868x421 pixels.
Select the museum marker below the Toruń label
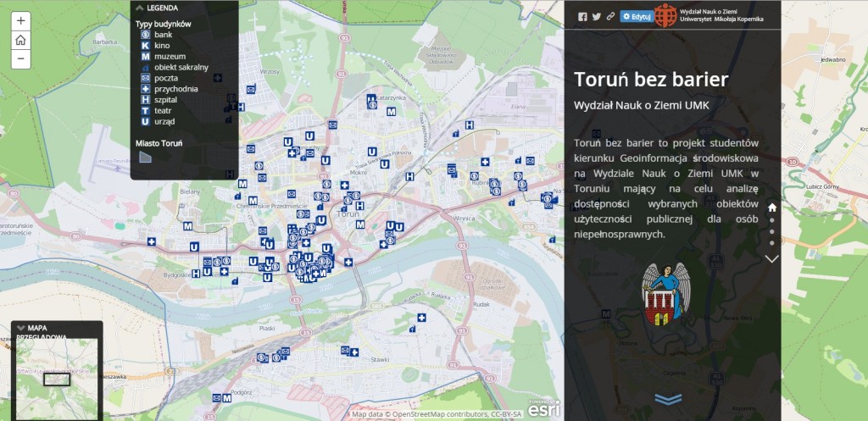(x=360, y=224)
